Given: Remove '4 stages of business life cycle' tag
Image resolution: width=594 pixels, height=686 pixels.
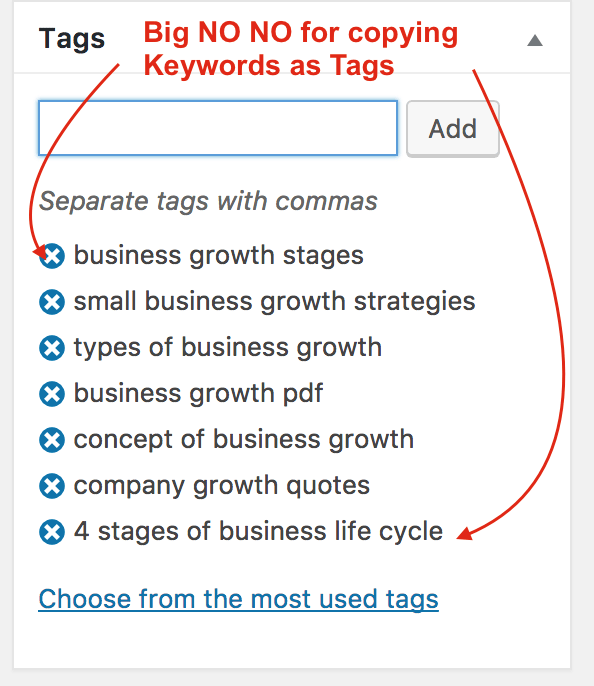Looking at the screenshot, I should point(52,532).
